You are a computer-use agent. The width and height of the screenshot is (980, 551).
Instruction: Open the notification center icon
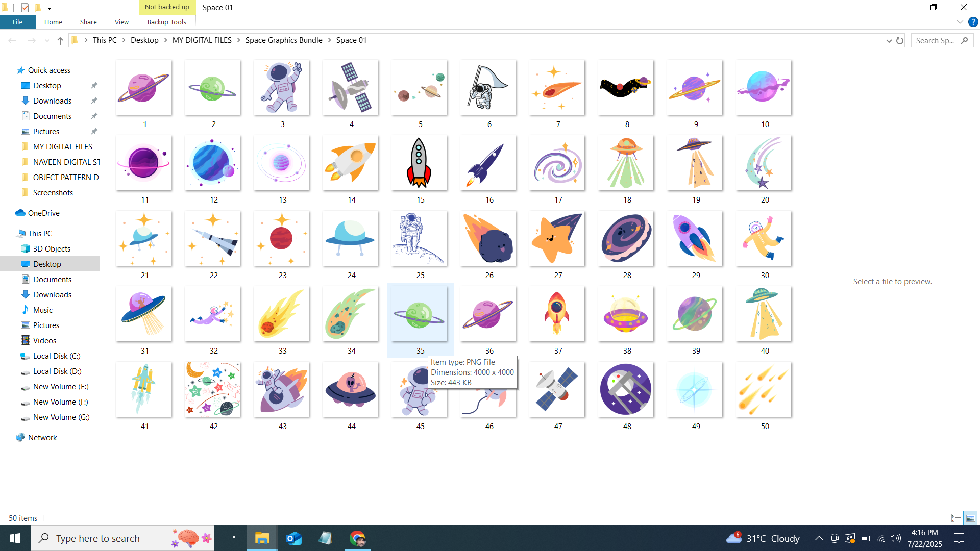tap(959, 538)
